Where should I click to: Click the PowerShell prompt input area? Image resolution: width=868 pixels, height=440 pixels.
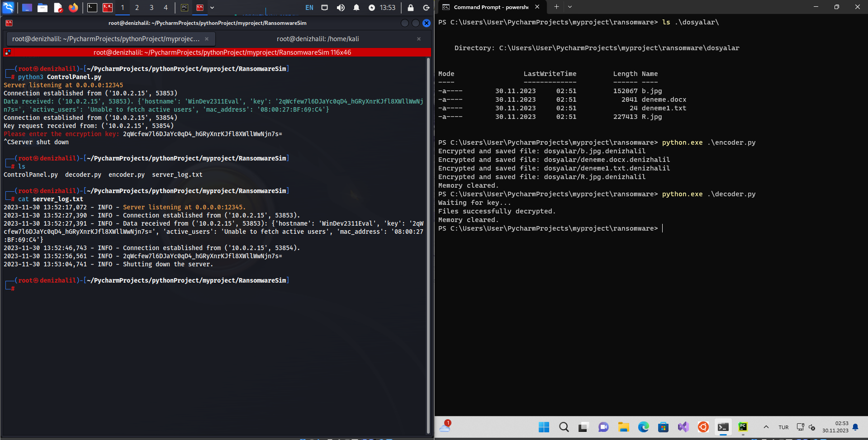click(x=663, y=228)
